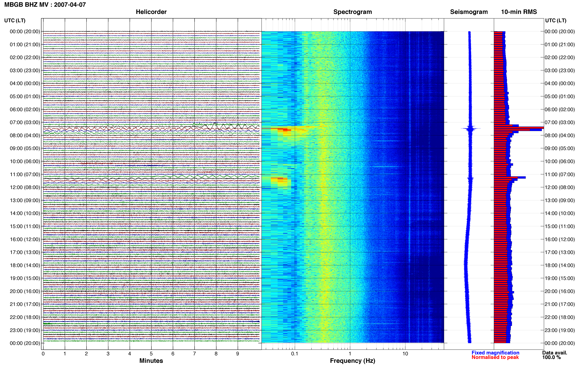Click the 10-min RMS panel heading

pyautogui.click(x=519, y=12)
